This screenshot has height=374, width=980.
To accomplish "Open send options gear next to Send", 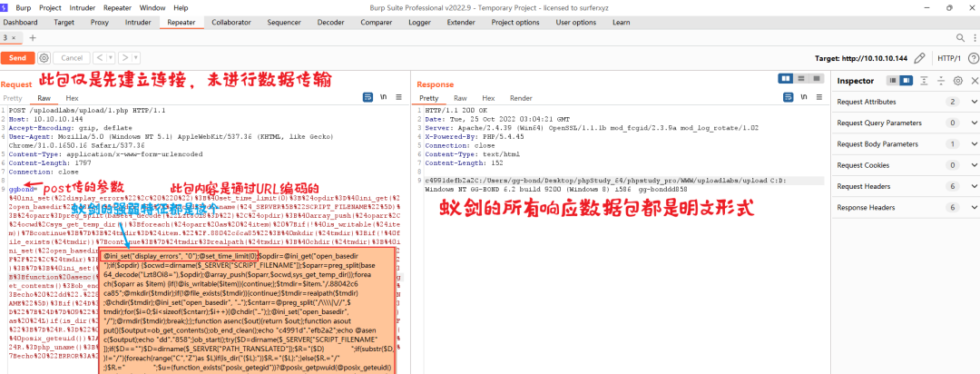I will pyautogui.click(x=44, y=57).
